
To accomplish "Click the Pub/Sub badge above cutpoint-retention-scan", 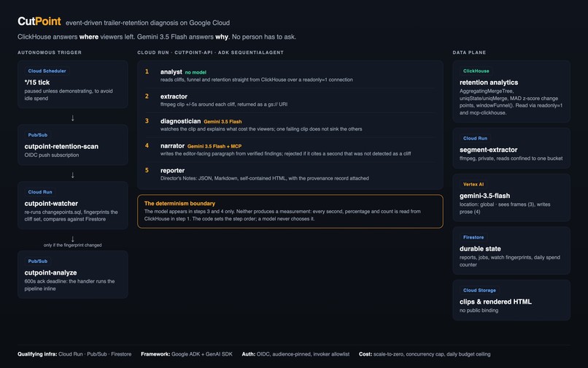I will coord(37,135).
